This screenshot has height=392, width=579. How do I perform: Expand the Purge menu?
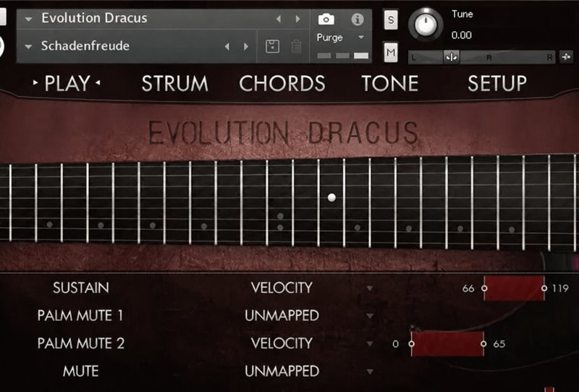(361, 38)
